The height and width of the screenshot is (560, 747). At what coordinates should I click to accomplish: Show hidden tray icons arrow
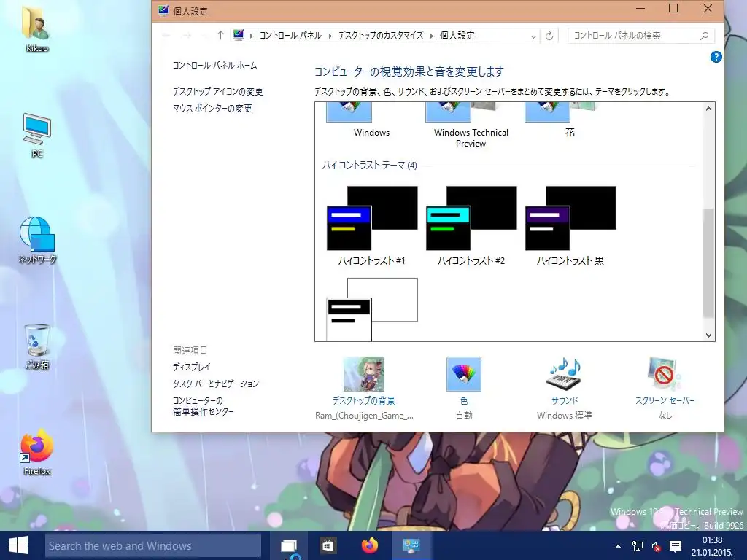pyautogui.click(x=618, y=546)
